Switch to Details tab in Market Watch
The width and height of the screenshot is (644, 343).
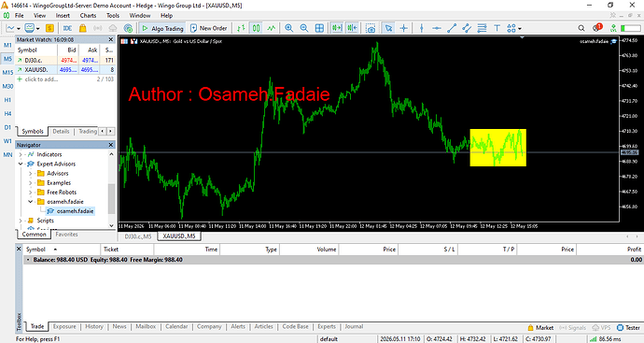coord(61,131)
